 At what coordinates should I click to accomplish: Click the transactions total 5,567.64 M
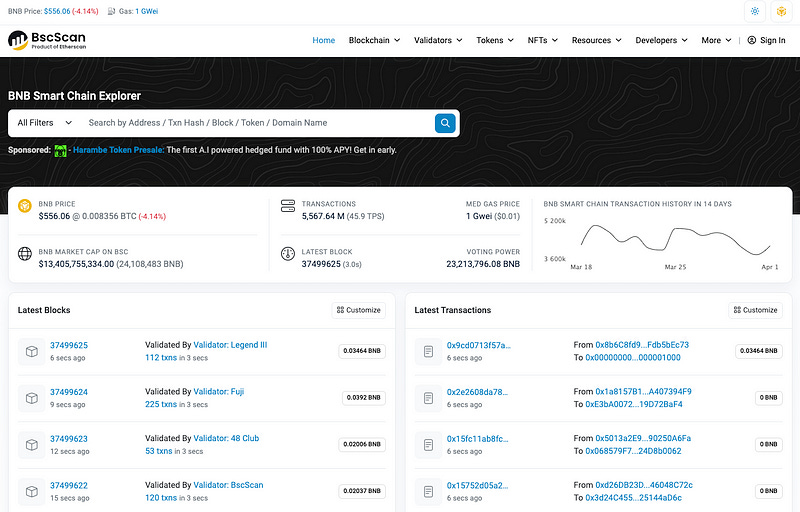(323, 216)
